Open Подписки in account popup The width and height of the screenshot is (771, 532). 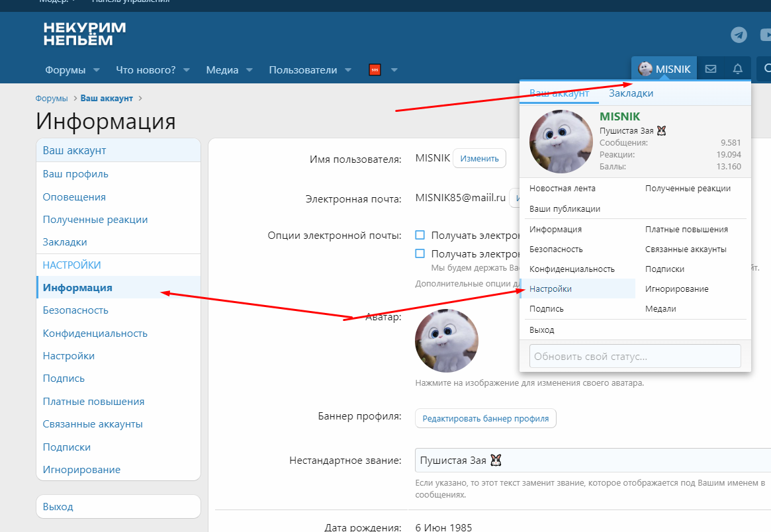coord(665,269)
